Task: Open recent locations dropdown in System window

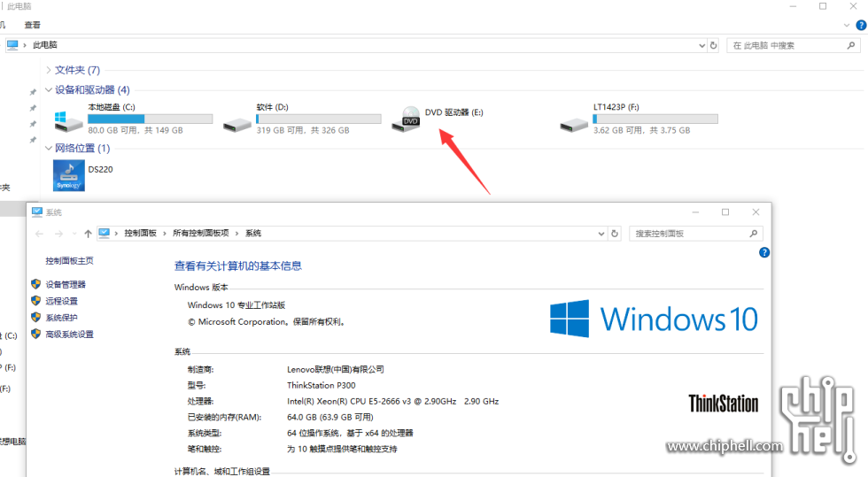Action: (x=74, y=234)
